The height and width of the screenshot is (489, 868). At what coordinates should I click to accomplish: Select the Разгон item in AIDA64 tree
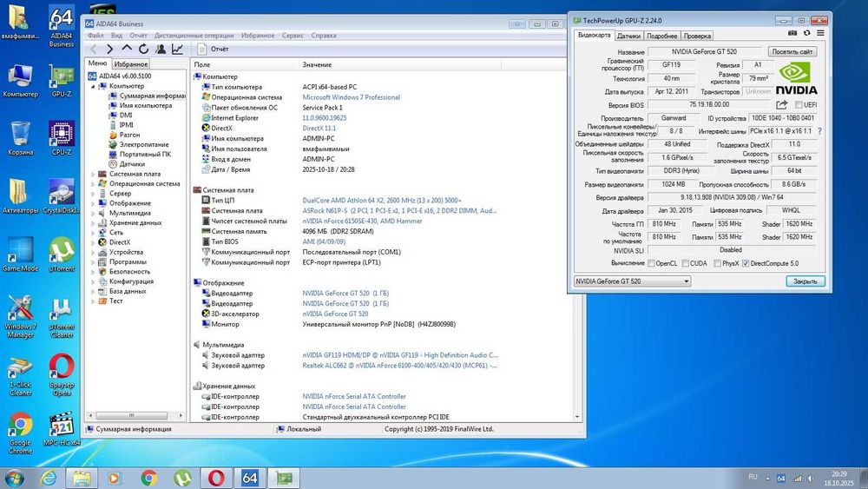[129, 135]
